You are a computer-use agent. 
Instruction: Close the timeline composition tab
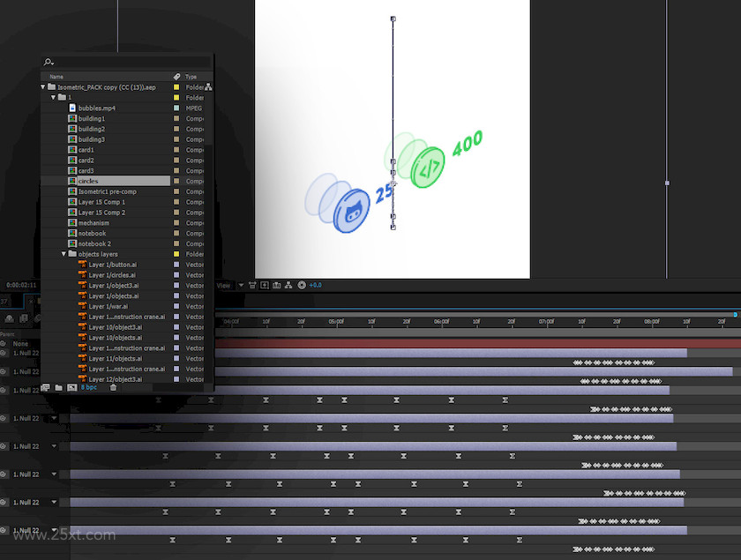(x=31, y=301)
